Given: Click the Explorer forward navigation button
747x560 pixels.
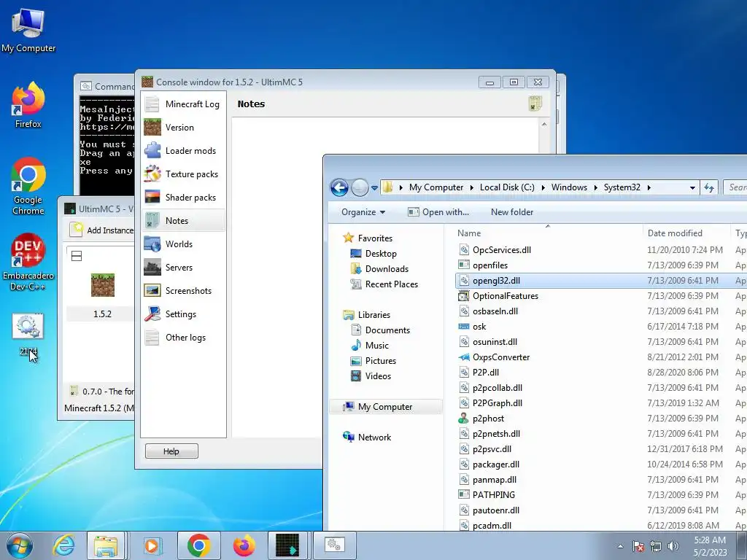Looking at the screenshot, I should [x=360, y=187].
